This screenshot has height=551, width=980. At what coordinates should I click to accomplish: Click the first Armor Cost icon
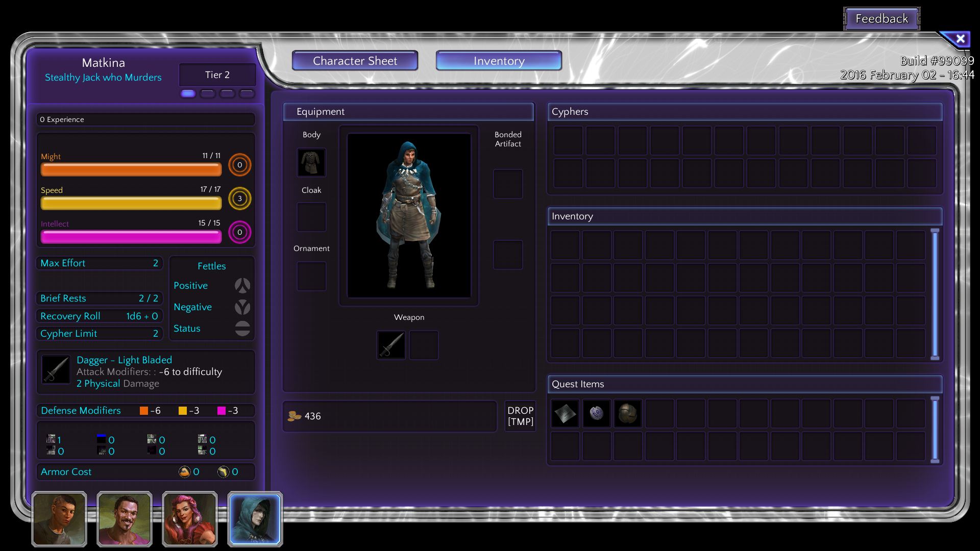[184, 472]
